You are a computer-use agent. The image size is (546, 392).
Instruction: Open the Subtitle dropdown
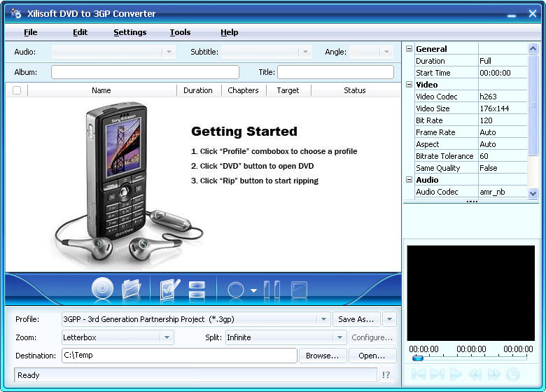click(305, 52)
